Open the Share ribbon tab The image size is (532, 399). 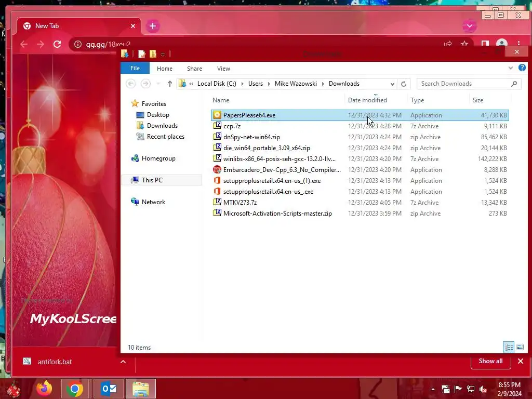point(194,69)
